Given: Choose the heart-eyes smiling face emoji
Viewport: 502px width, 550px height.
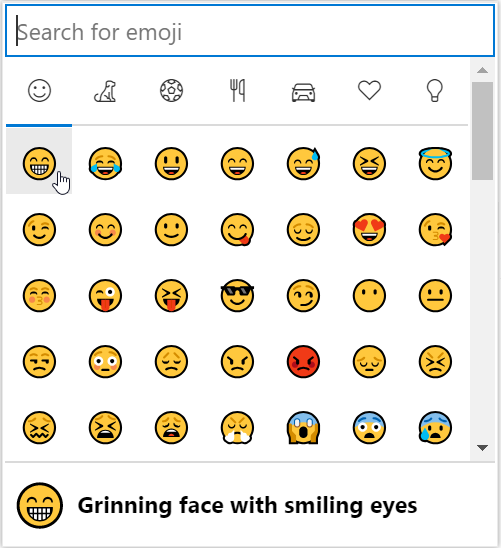Looking at the screenshot, I should coord(369,229).
